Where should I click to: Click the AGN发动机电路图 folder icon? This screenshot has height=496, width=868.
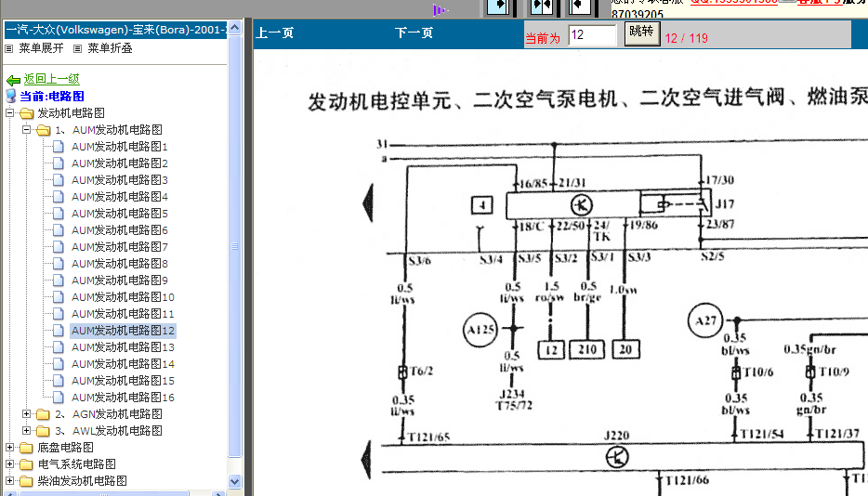coord(43,414)
